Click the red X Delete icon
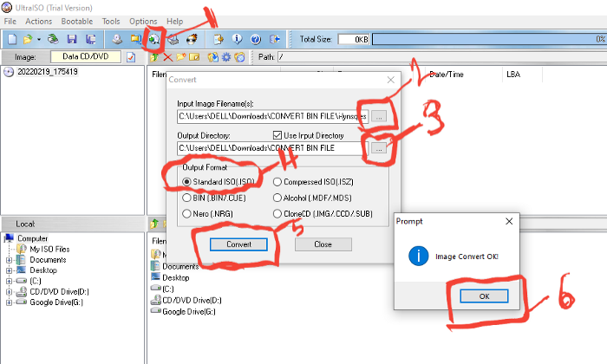Image resolution: width=607 pixels, height=364 pixels. pyautogui.click(x=167, y=57)
